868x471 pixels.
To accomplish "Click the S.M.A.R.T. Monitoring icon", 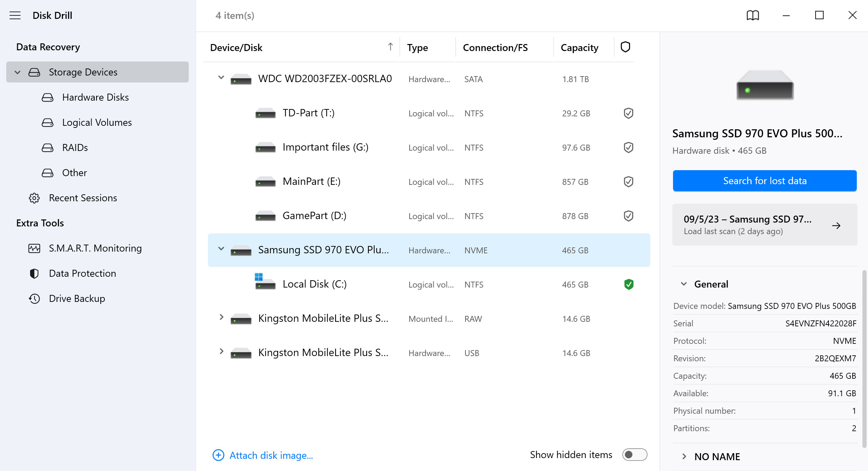I will [34, 248].
